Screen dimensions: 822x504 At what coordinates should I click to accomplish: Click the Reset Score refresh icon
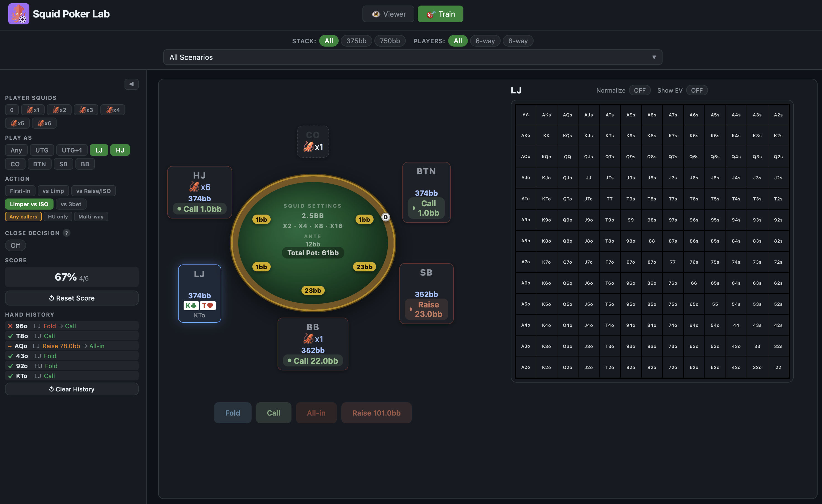[51, 298]
